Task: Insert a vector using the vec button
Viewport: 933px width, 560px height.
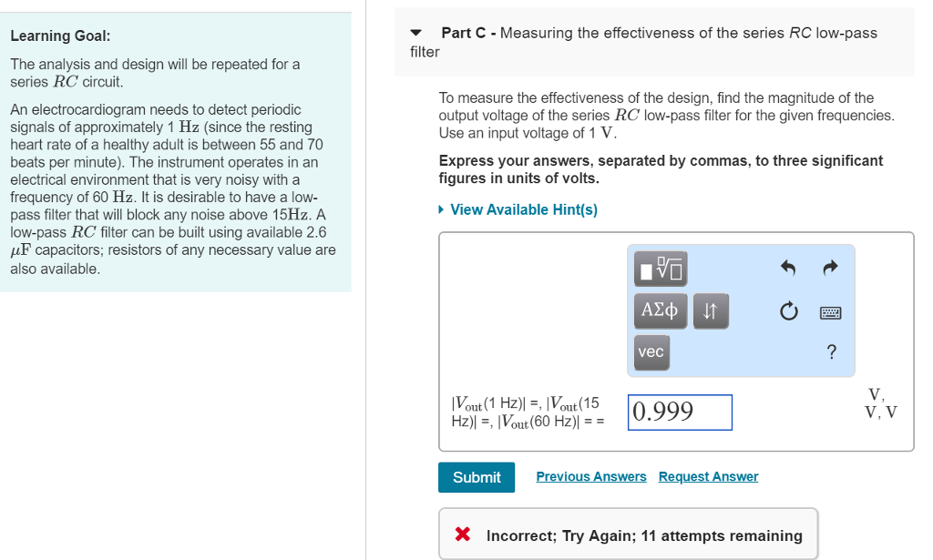Action: pyautogui.click(x=651, y=352)
